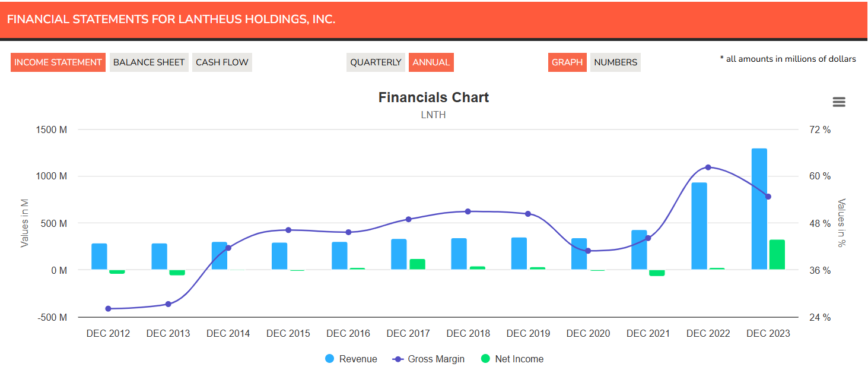Click the DEC 2023 net income bar

(x=777, y=255)
